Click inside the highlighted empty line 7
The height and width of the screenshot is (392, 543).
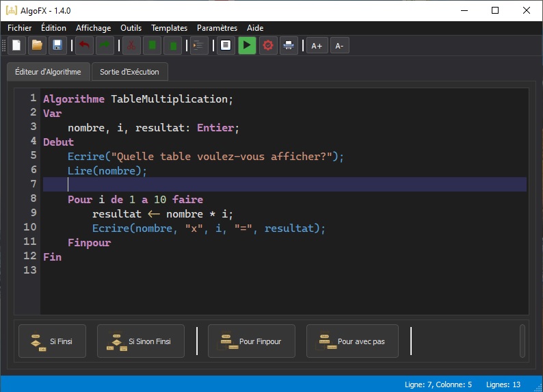[284, 184]
